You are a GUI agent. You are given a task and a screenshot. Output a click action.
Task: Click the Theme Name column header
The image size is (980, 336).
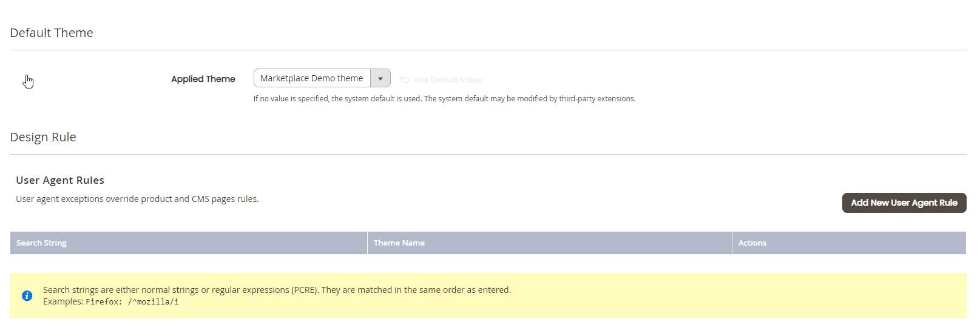coord(550,243)
